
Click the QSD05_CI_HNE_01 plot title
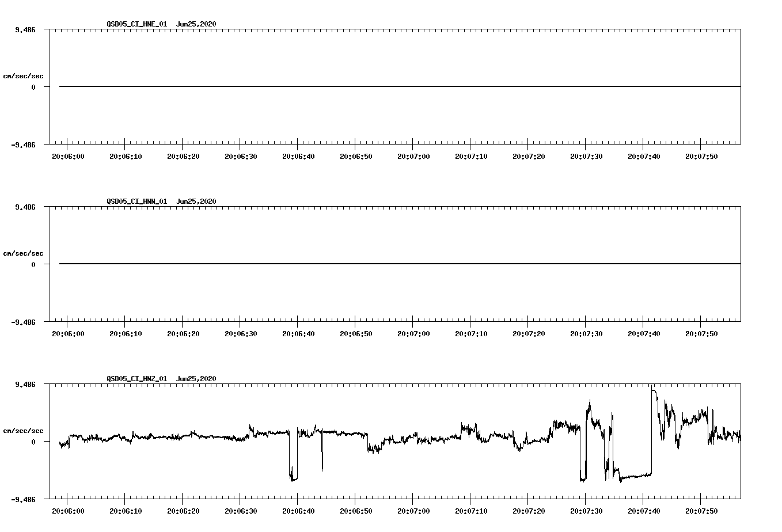pyautogui.click(x=137, y=24)
